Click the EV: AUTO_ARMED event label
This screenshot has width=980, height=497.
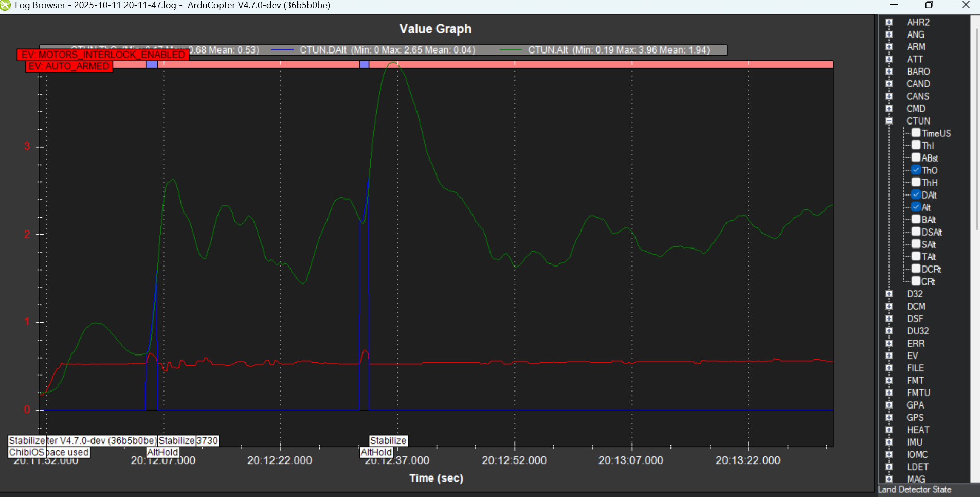(69, 66)
